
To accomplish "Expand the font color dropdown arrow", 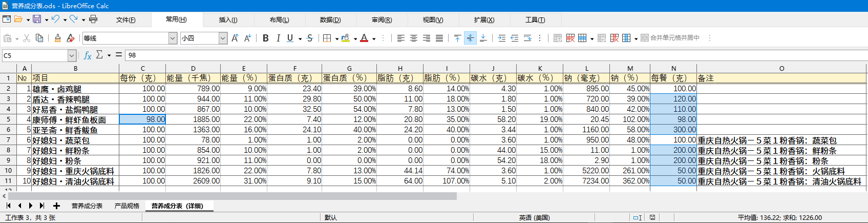I will 374,38.
